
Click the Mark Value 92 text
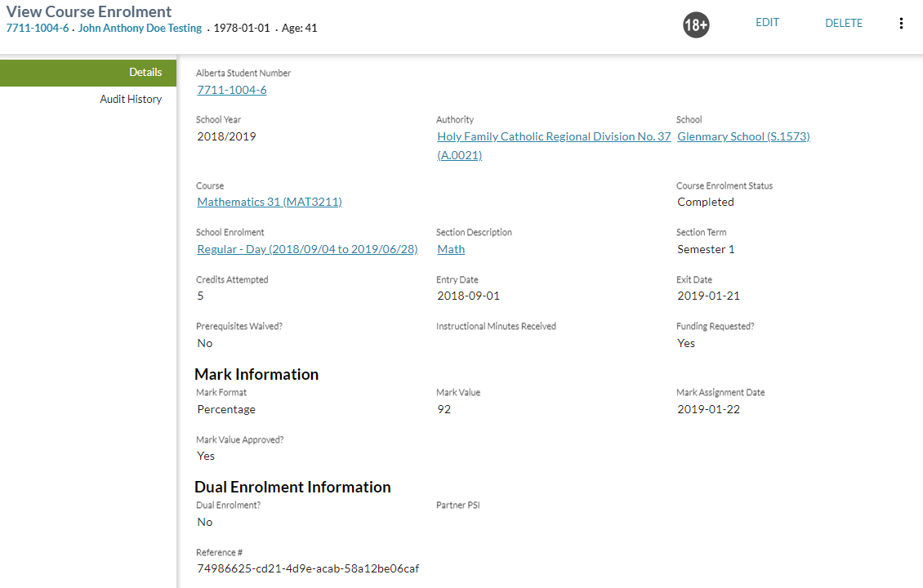pyautogui.click(x=444, y=409)
